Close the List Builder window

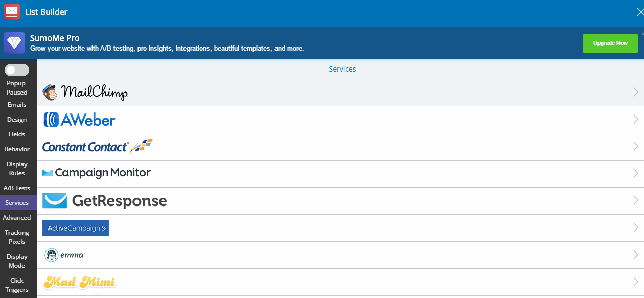point(640,12)
